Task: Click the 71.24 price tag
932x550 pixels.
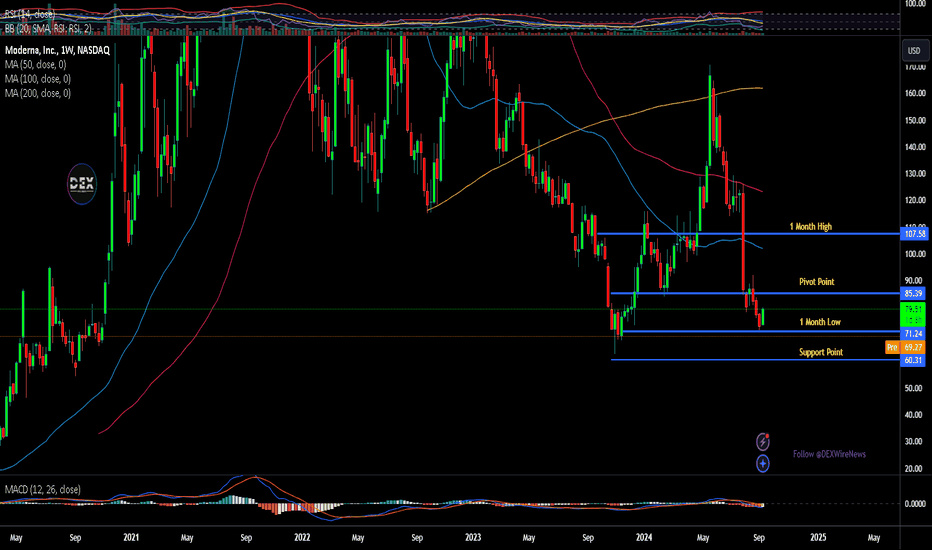Action: [x=914, y=334]
